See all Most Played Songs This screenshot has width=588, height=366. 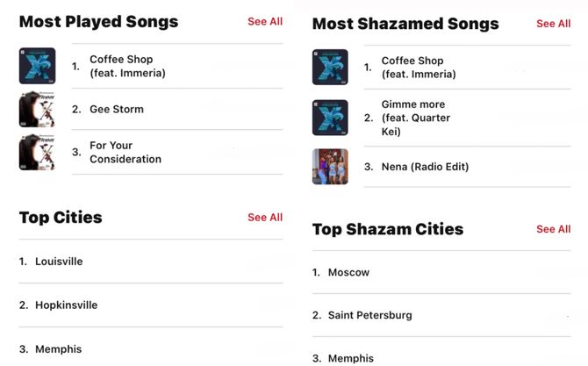(265, 22)
